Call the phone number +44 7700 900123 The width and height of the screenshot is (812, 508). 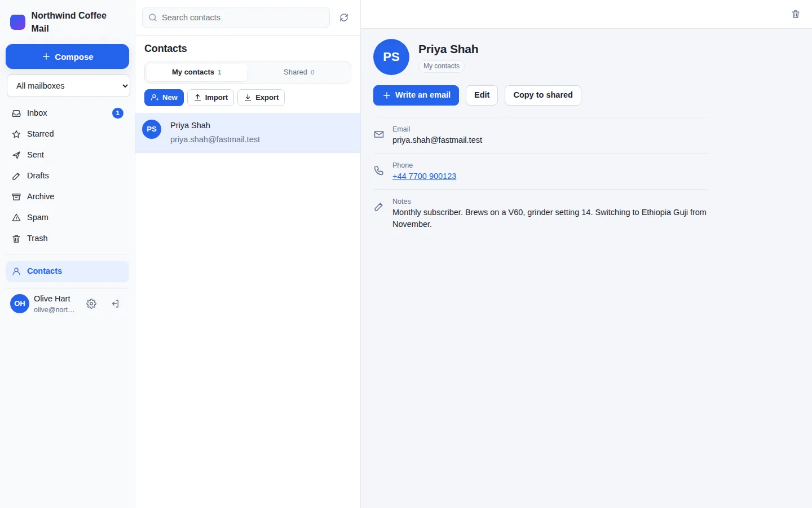pyautogui.click(x=425, y=176)
